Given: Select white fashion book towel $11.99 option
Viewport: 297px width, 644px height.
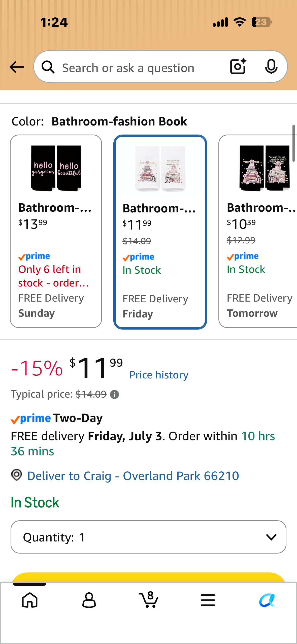Looking at the screenshot, I should pyautogui.click(x=160, y=232).
